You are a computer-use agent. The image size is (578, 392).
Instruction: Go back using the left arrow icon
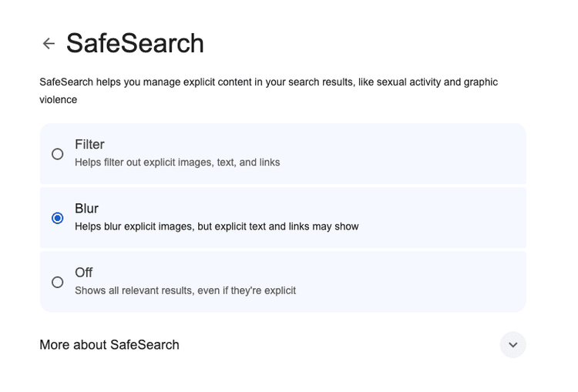click(49, 44)
